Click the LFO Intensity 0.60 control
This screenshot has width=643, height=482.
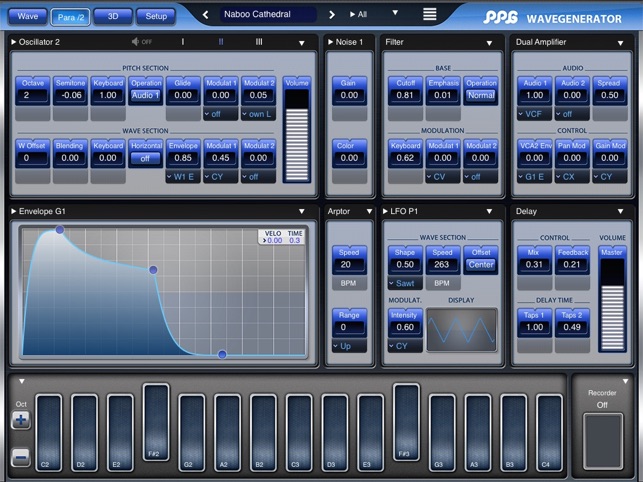pos(405,323)
